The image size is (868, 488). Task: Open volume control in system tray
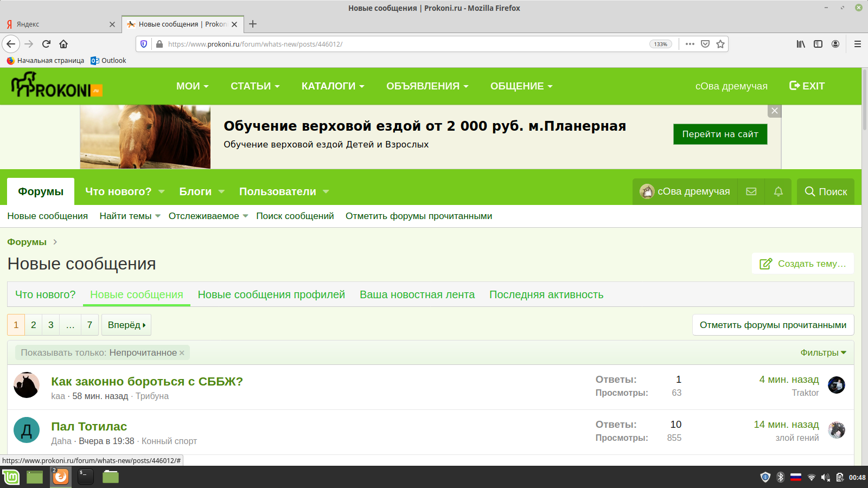pyautogui.click(x=825, y=477)
